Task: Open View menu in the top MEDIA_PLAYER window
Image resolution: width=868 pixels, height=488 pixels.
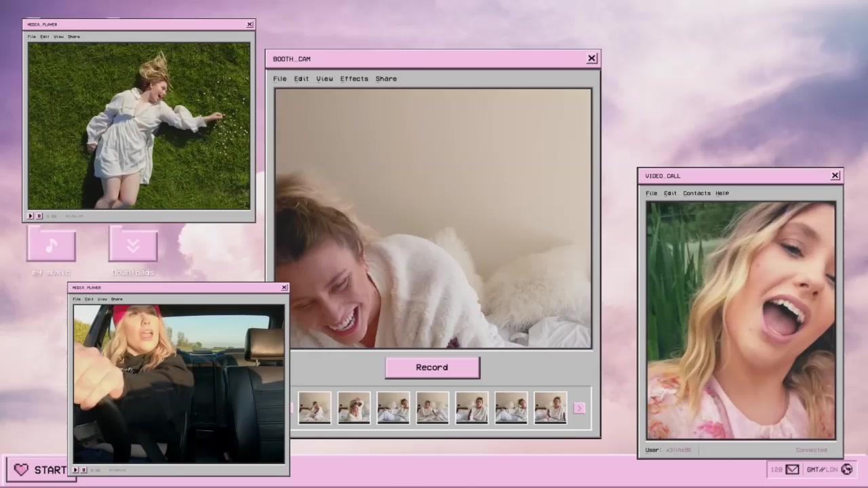Action: (x=58, y=37)
